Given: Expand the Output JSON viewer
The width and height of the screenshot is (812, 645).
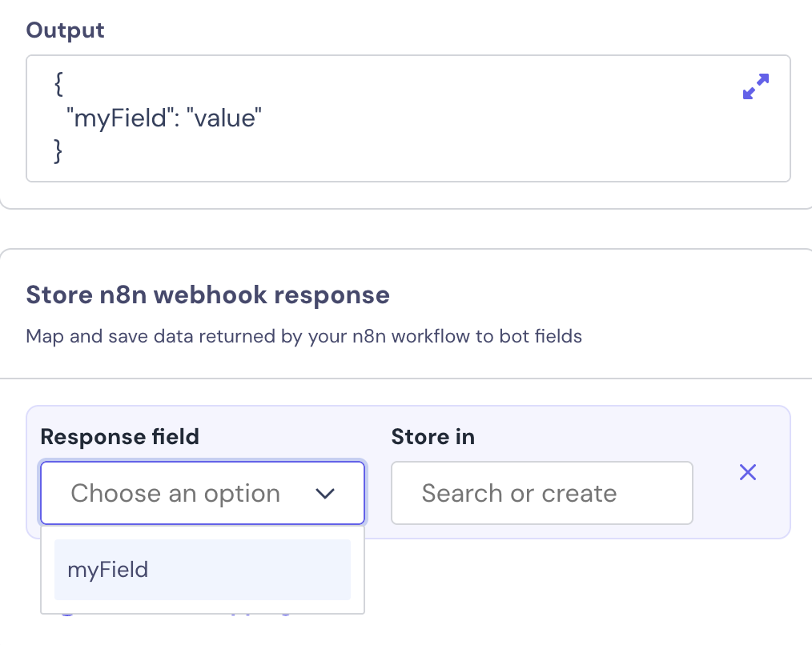Looking at the screenshot, I should point(755,86).
